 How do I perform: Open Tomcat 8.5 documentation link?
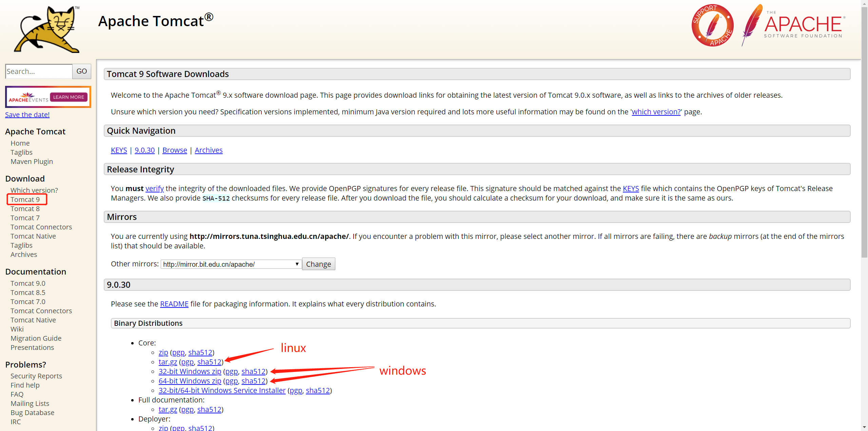tap(28, 293)
